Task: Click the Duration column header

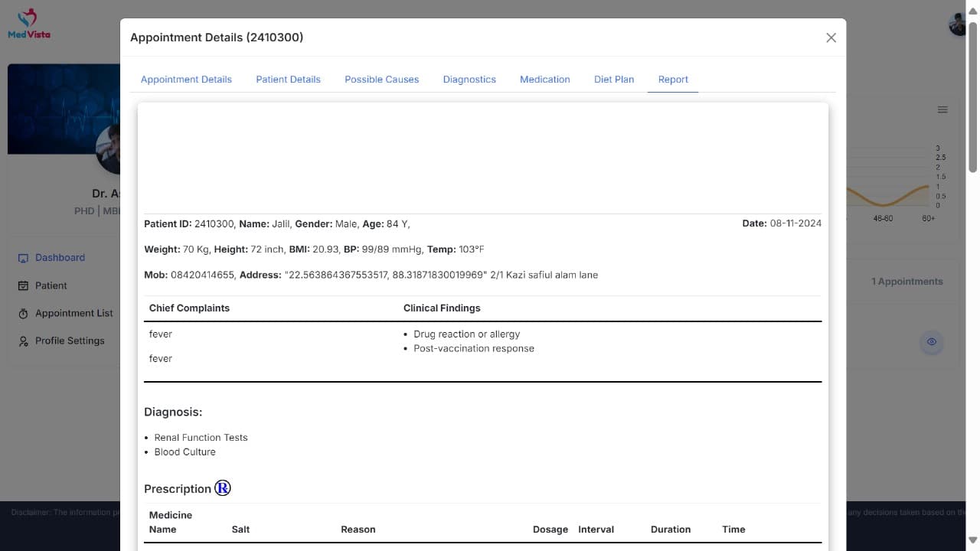Action: pos(671,530)
